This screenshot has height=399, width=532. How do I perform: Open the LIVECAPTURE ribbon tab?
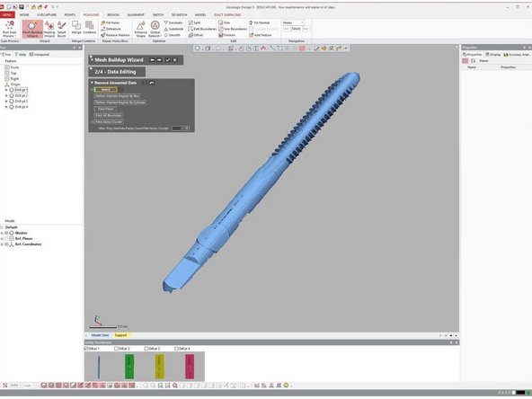click(47, 14)
